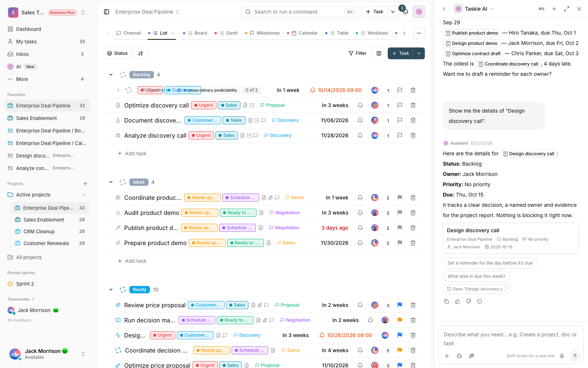The image size is (588, 368).
Task: Collapse Active projects folder
Action: 84,195
